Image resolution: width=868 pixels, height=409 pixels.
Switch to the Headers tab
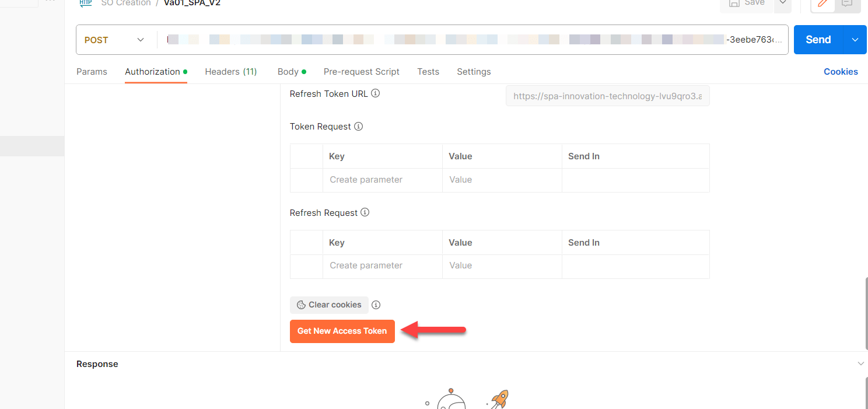click(231, 71)
